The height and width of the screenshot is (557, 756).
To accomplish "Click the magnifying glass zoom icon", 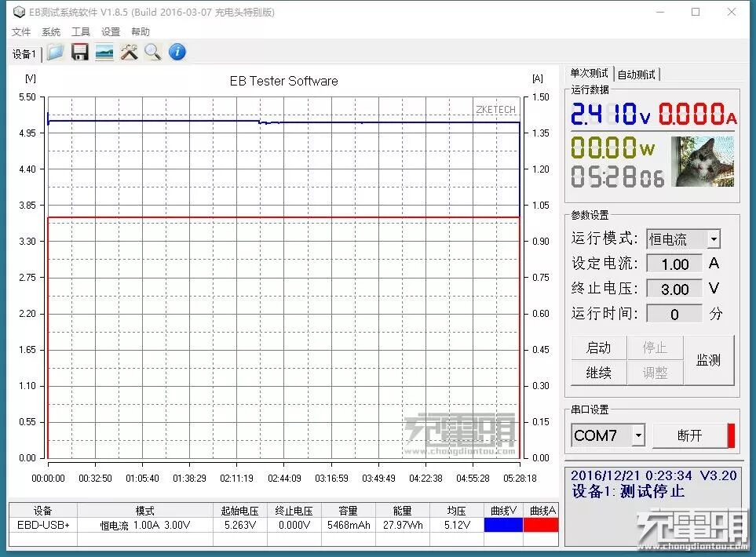I will coord(153,52).
